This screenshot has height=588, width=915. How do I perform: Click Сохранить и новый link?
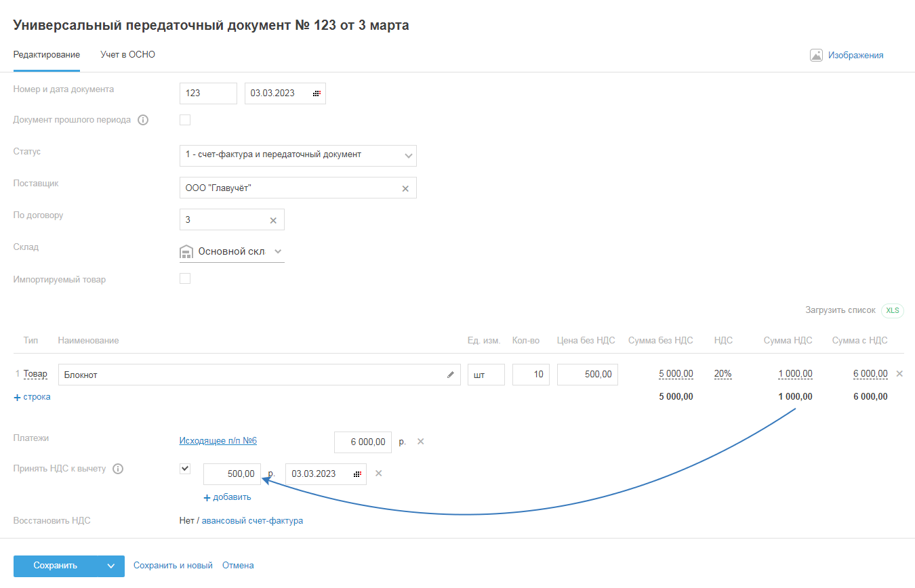[173, 565]
